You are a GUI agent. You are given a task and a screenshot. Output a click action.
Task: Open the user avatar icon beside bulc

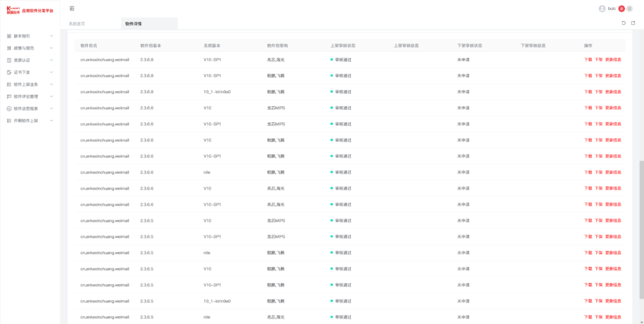point(602,8)
